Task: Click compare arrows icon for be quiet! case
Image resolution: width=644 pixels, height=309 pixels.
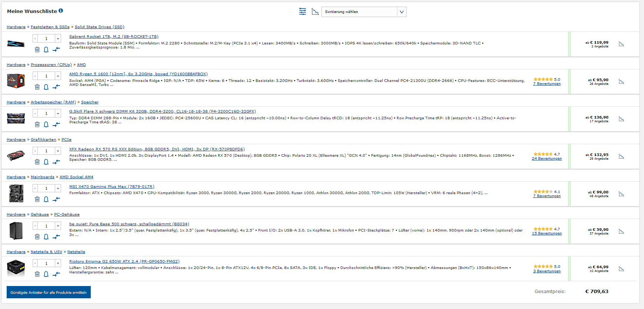Action: [56, 236]
